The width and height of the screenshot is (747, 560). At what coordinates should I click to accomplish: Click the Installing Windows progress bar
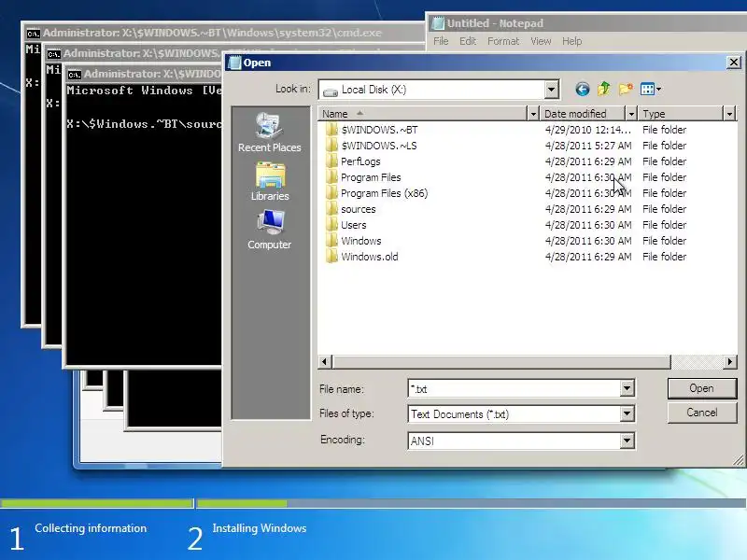click(x=471, y=503)
